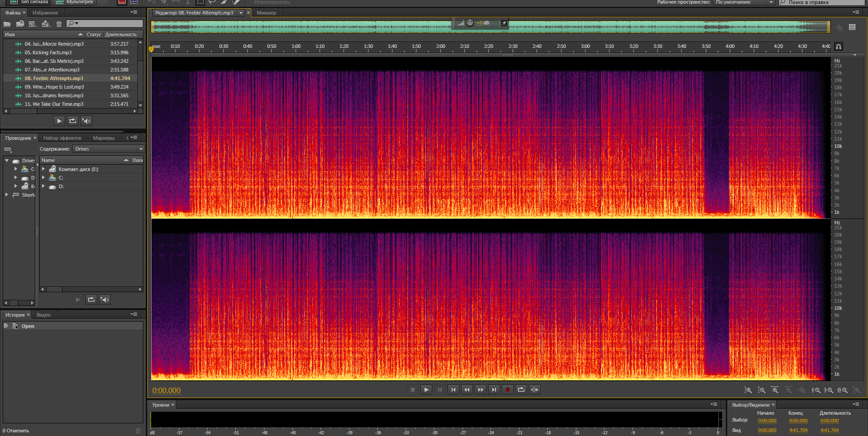868x436 pixels.
Task: Toggle Skip Selection transport button
Action: coord(534,389)
